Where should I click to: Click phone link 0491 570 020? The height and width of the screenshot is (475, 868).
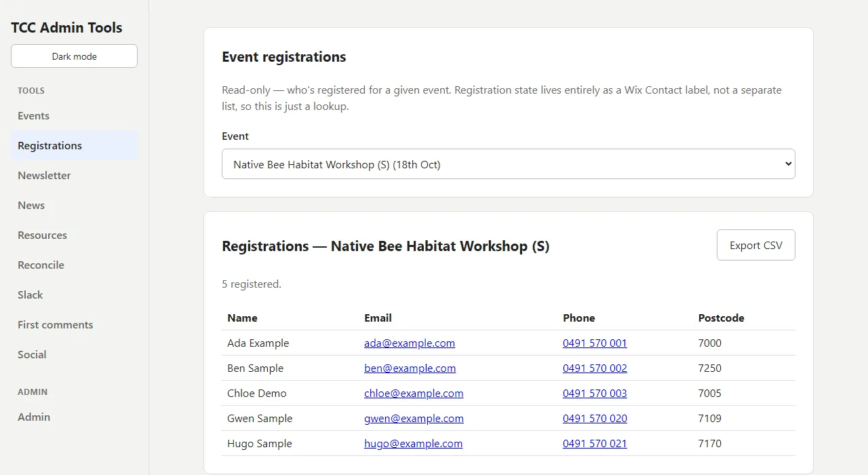click(595, 419)
